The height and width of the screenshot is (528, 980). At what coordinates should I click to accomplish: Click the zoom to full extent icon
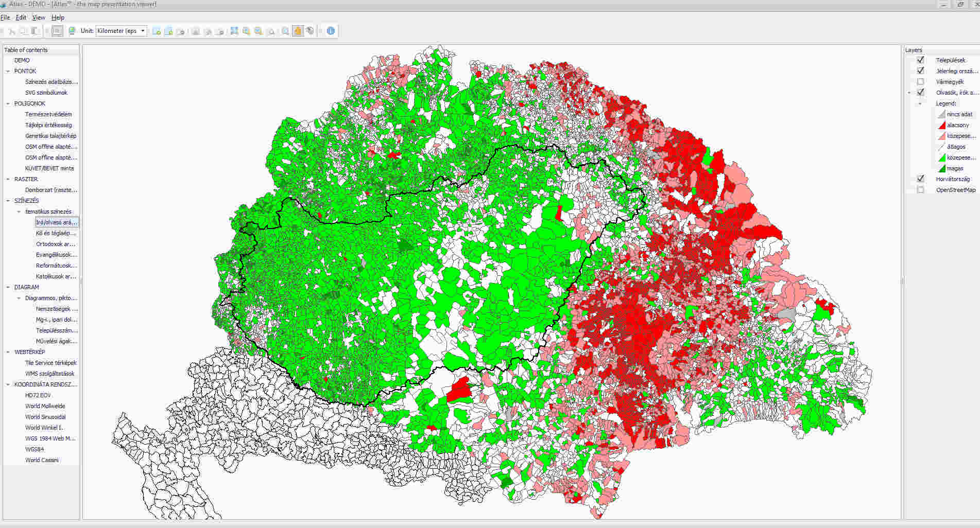tap(234, 31)
